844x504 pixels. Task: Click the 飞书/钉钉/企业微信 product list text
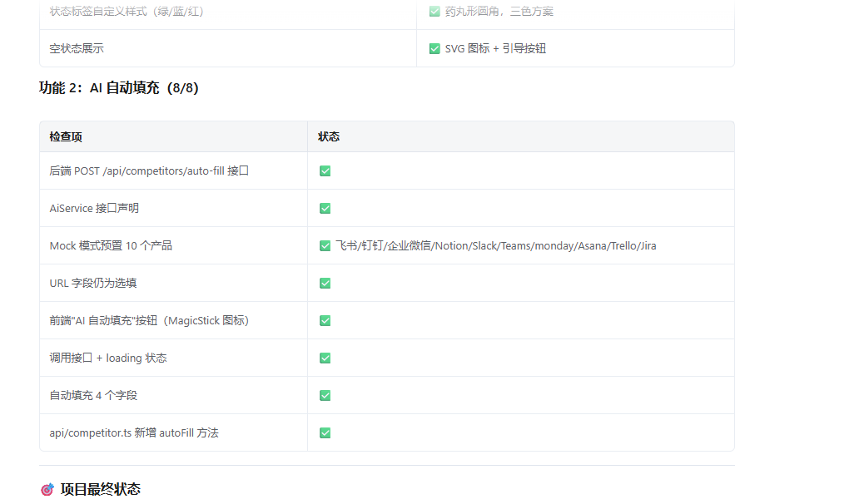click(496, 245)
